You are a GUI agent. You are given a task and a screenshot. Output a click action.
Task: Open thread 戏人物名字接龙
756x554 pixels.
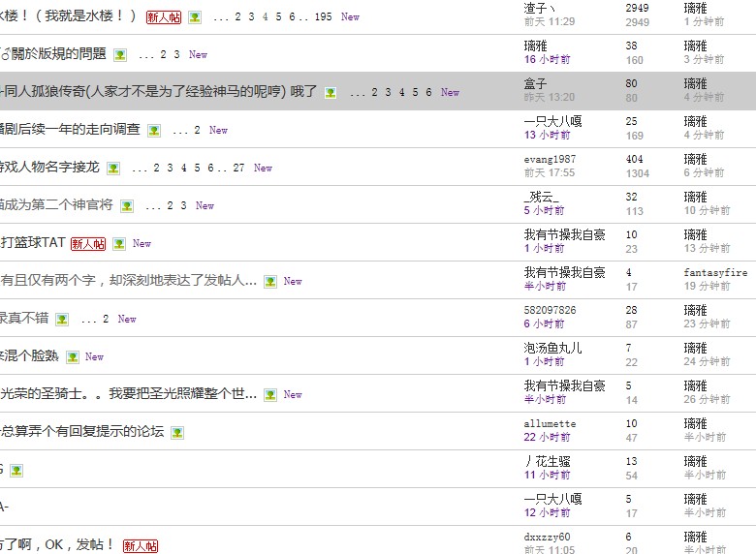point(49,167)
